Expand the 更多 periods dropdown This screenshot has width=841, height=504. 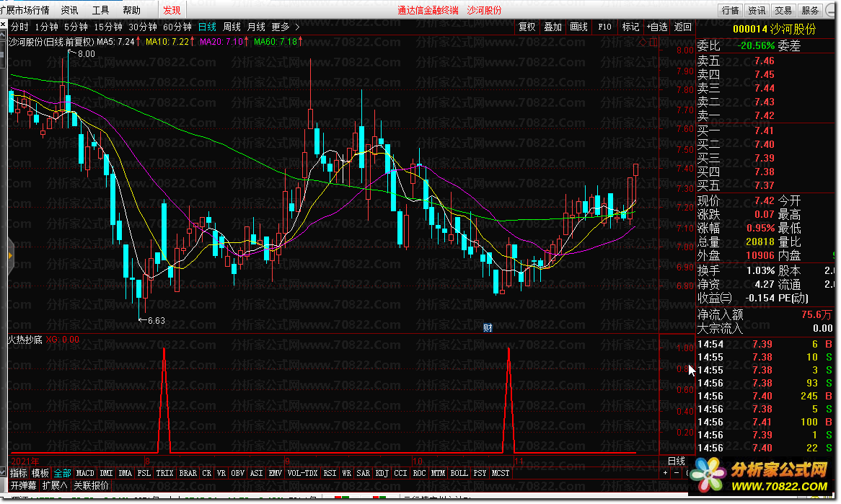pos(285,27)
